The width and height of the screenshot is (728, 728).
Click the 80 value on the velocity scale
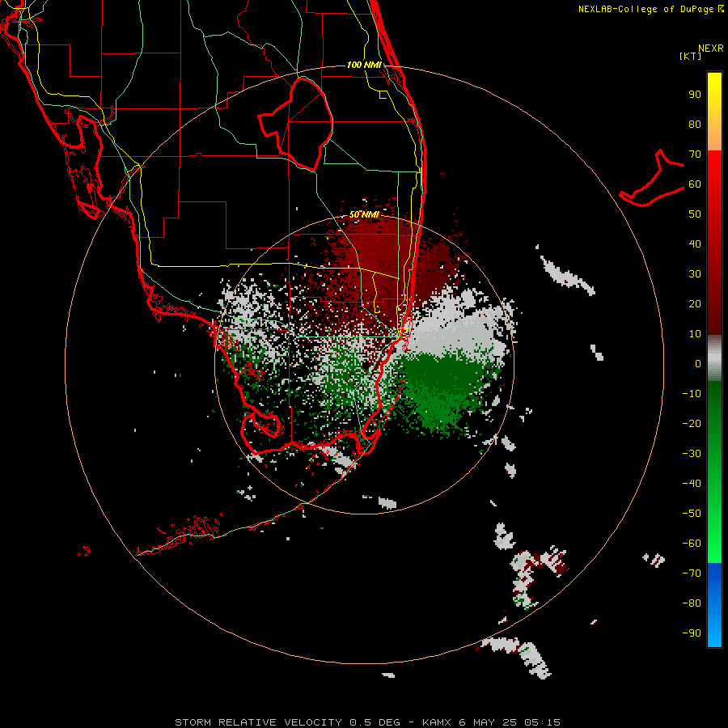(x=695, y=124)
